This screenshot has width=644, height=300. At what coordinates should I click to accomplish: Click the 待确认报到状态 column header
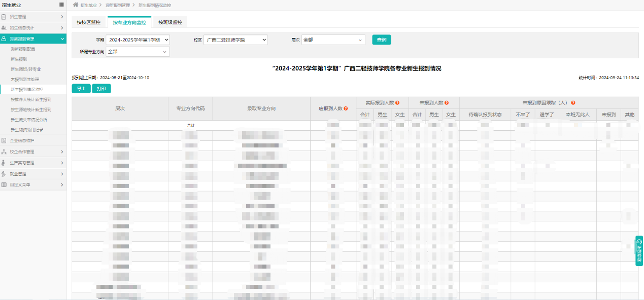tap(485, 115)
